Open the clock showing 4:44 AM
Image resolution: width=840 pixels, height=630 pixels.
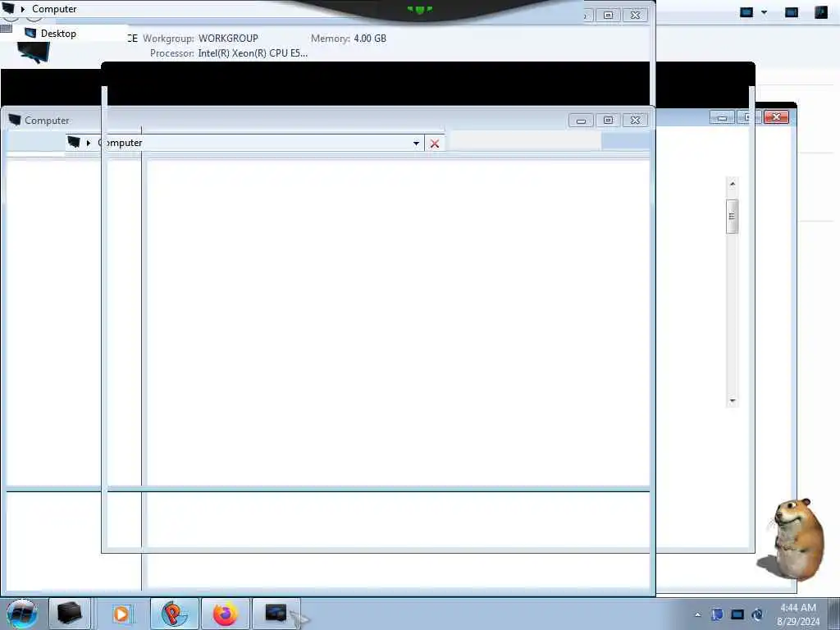click(x=797, y=614)
